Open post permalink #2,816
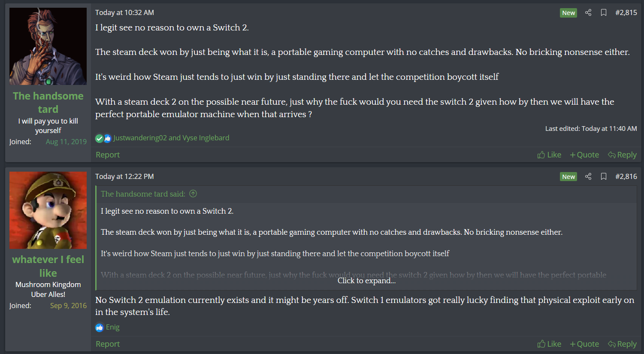 click(x=626, y=177)
